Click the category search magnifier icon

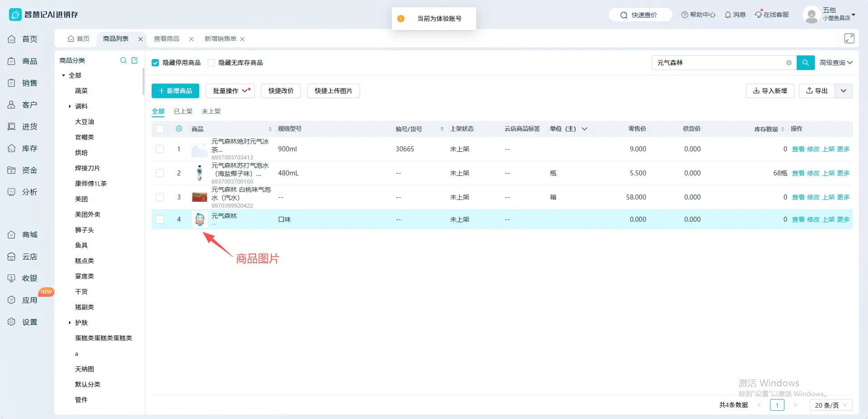coord(123,60)
